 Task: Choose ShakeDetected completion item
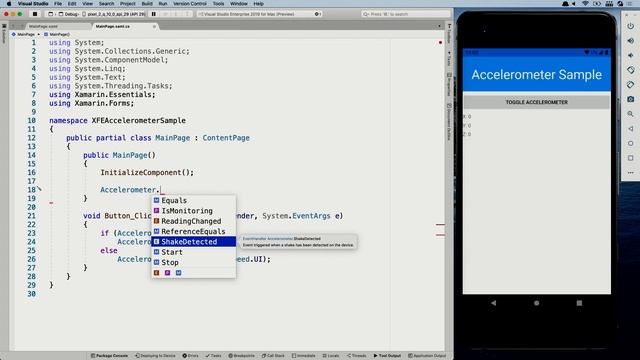point(193,242)
